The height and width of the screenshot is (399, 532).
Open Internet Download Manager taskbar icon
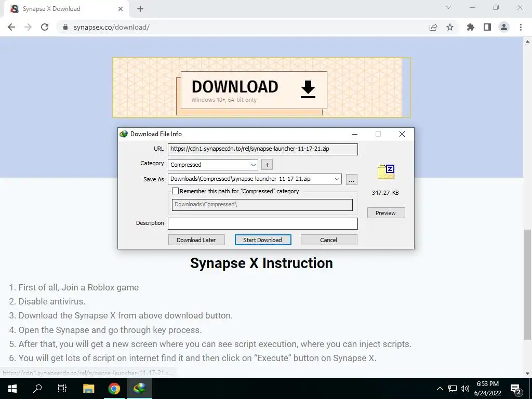tap(139, 389)
